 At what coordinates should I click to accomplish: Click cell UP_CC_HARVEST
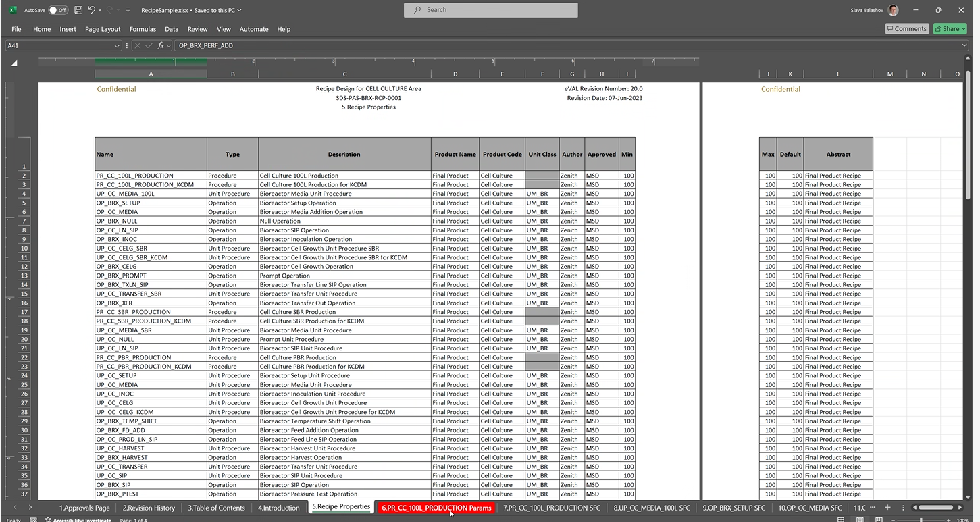pos(151,448)
